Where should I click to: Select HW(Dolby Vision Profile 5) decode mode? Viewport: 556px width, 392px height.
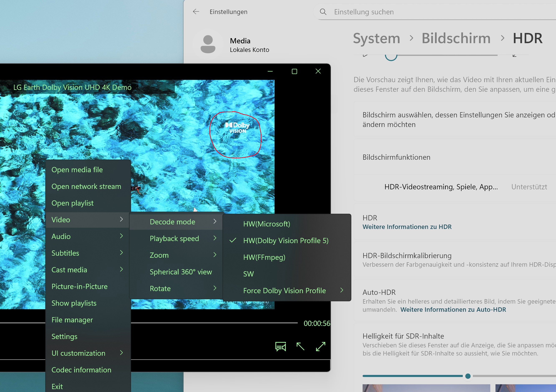286,241
